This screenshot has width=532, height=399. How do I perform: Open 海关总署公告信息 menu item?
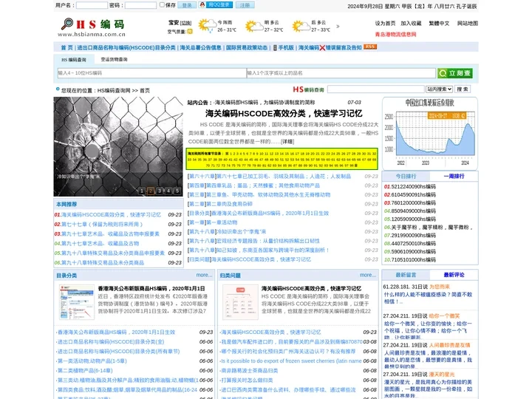[200, 47]
